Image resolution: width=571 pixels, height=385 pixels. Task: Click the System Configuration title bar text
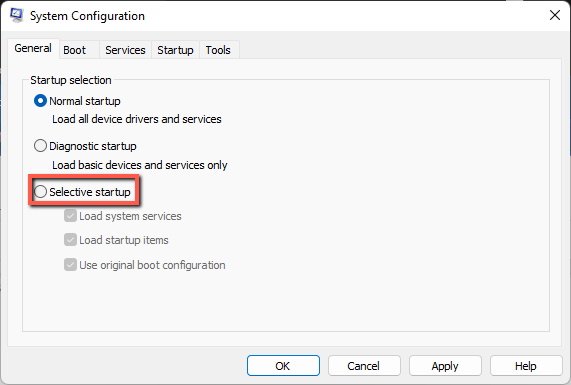pyautogui.click(x=87, y=16)
